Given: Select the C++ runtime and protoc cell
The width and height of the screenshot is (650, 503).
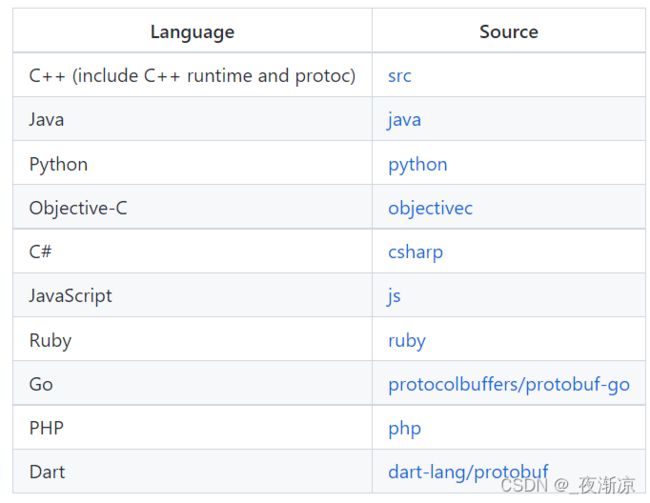Looking at the screenshot, I should click(192, 75).
